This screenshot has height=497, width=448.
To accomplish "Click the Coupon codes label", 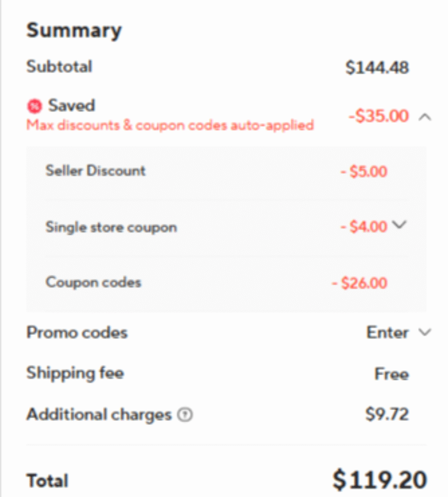I will tap(94, 282).
